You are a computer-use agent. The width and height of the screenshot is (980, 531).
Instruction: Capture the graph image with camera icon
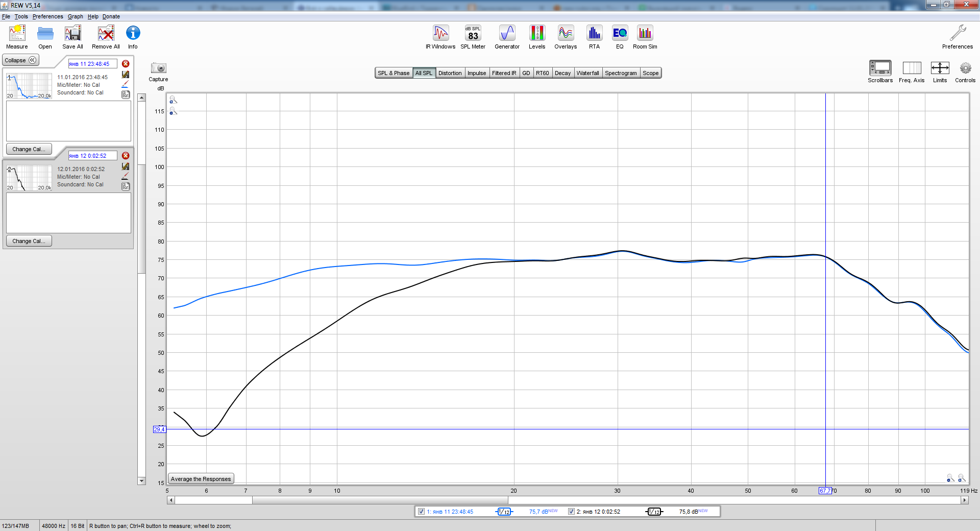(158, 68)
